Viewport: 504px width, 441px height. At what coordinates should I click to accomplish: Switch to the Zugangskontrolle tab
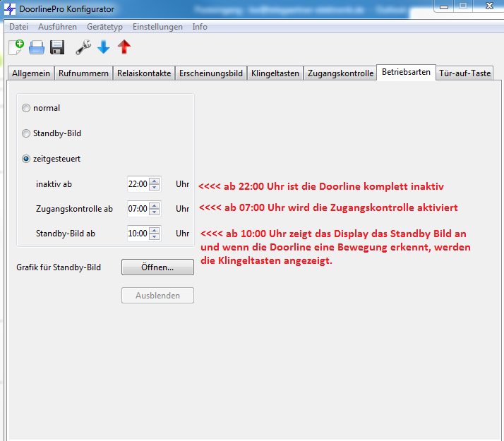coord(340,73)
